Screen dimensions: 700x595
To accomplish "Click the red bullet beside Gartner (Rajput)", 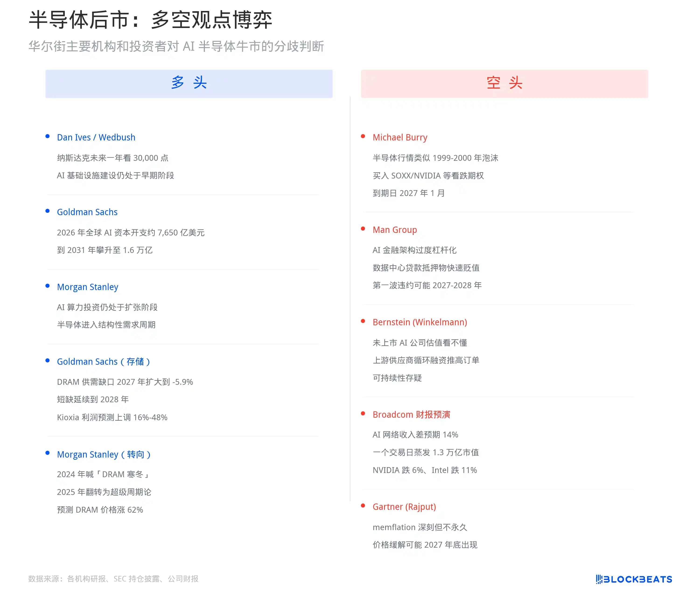I will click(363, 506).
